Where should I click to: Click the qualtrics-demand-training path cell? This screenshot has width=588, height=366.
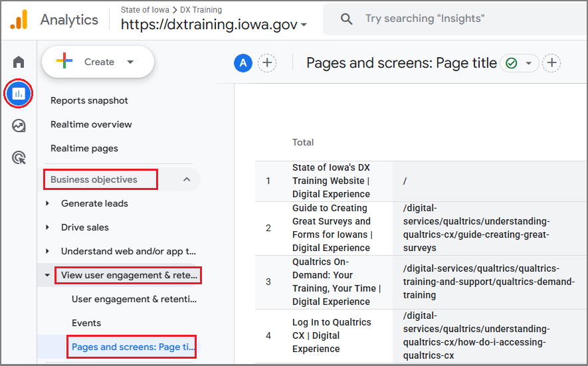point(488,282)
